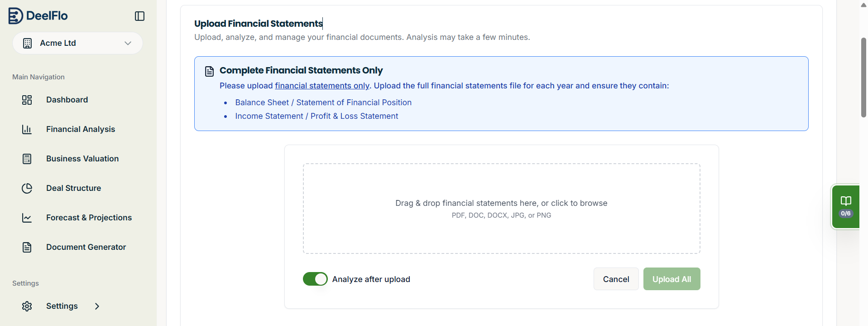Select the Financial Analysis chart icon
This screenshot has height=326, width=868.
[x=27, y=129]
